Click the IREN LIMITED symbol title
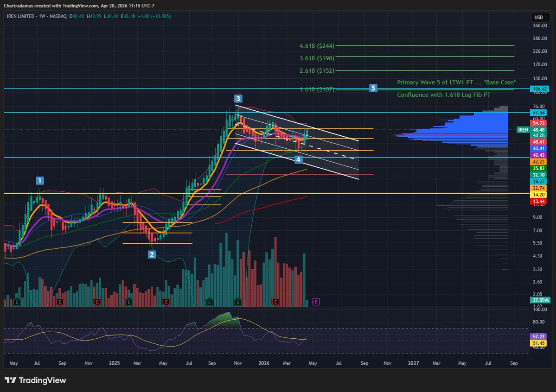Image resolution: width=556 pixels, height=392 pixels. (x=20, y=16)
